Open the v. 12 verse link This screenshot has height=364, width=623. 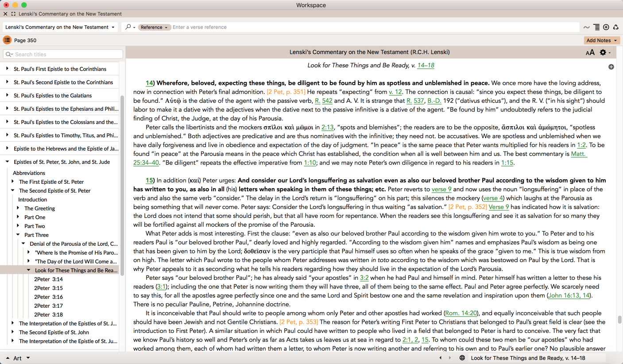pyautogui.click(x=395, y=92)
